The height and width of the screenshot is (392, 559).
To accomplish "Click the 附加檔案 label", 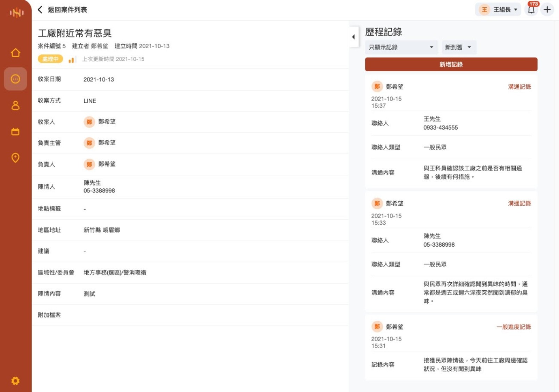I will (x=49, y=315).
